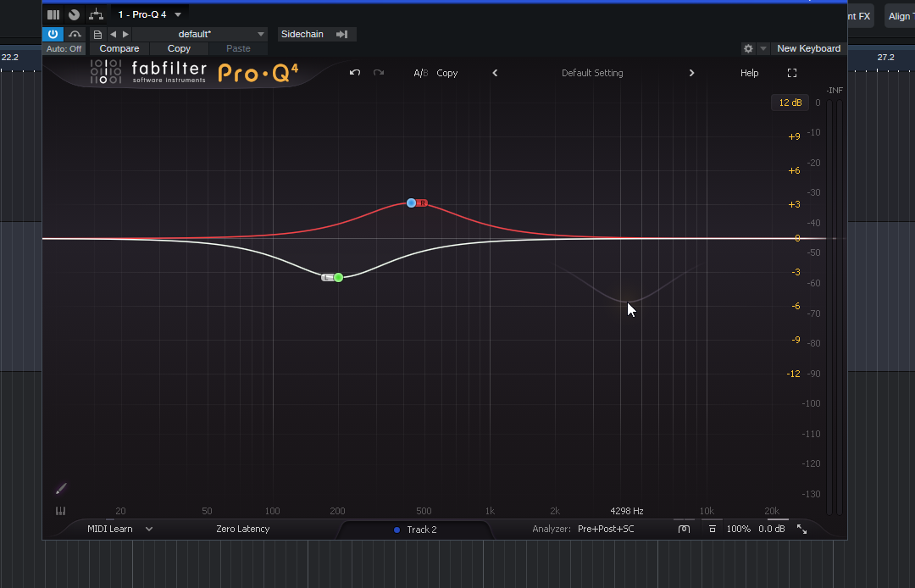Open the Help menu
This screenshot has width=915, height=588.
pos(749,73)
